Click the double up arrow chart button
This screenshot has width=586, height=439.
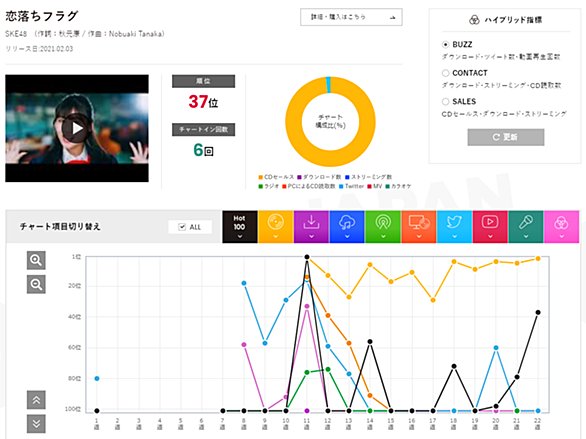click(x=36, y=400)
